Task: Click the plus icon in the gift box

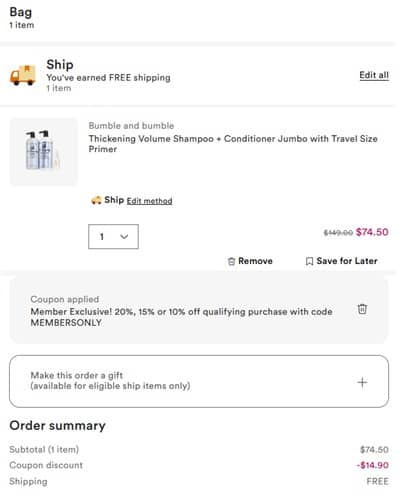Action: (362, 382)
